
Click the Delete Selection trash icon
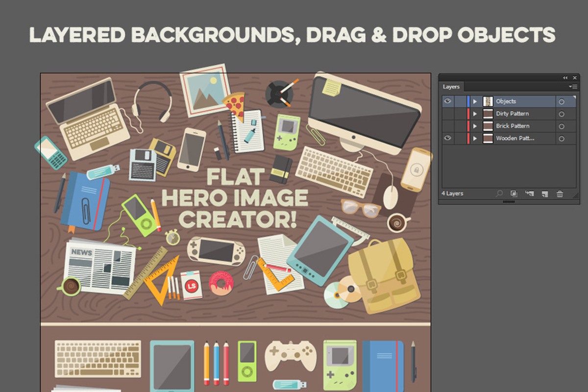pos(560,194)
